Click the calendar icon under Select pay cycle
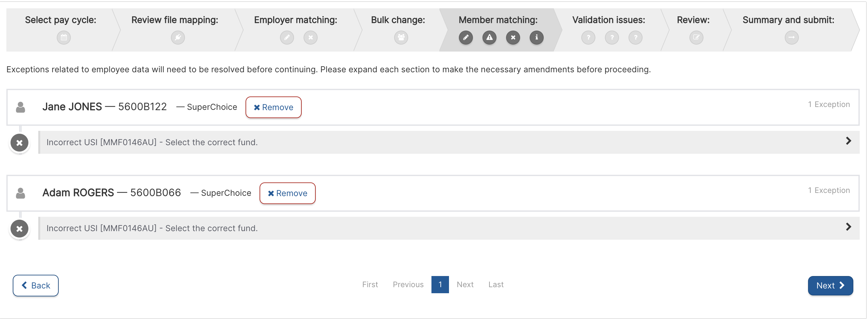Image resolution: width=868 pixels, height=319 pixels. pyautogui.click(x=64, y=37)
